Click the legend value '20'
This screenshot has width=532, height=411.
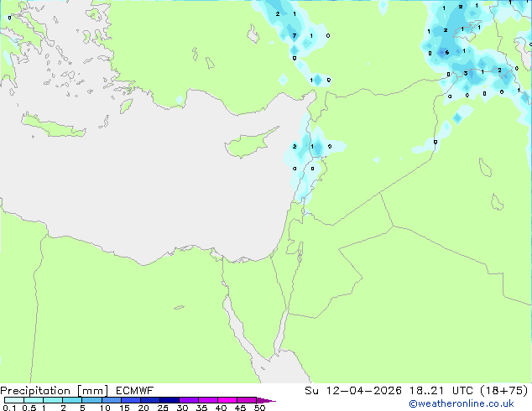143,408
